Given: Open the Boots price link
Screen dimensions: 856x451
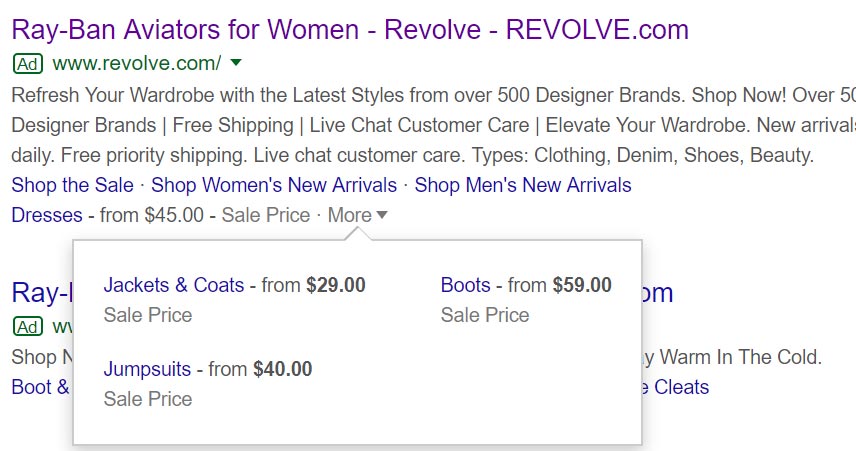Looking at the screenshot, I should coord(466,285).
